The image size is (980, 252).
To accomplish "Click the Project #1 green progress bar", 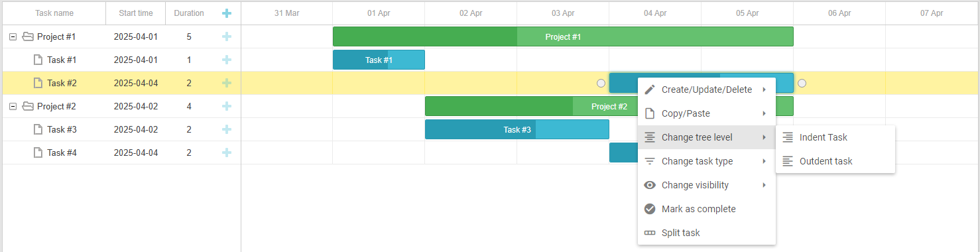I will (x=563, y=36).
